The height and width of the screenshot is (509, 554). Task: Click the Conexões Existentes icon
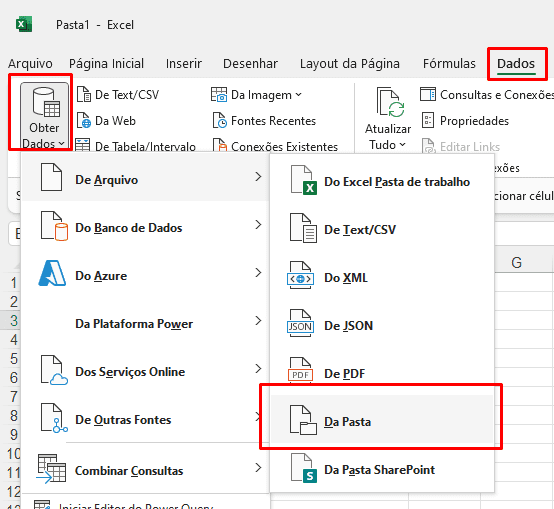point(219,146)
